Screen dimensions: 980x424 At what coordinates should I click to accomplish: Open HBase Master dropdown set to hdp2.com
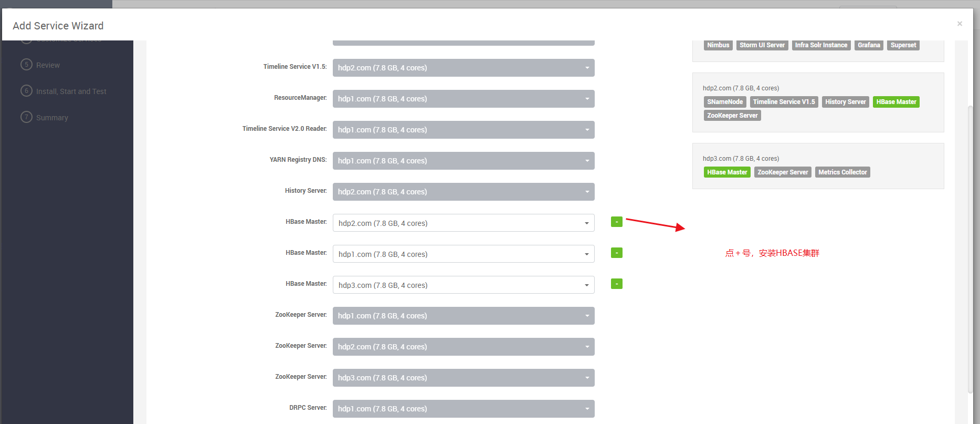point(463,223)
